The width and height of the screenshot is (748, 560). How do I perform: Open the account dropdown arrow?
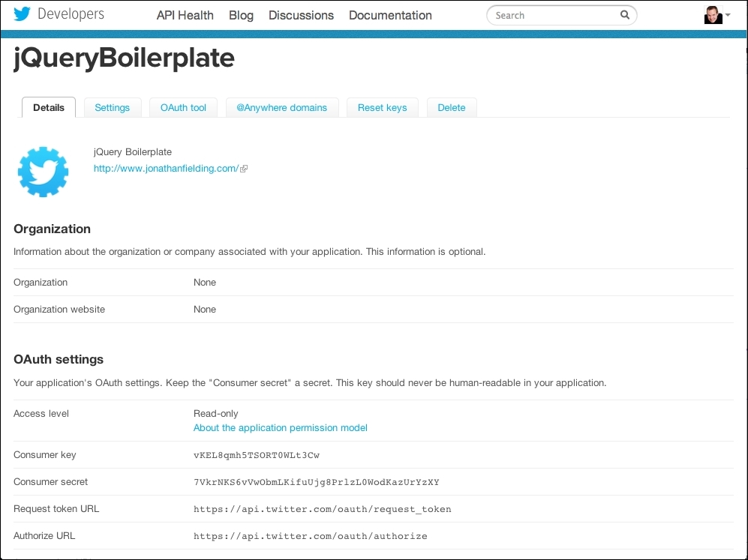point(728,15)
